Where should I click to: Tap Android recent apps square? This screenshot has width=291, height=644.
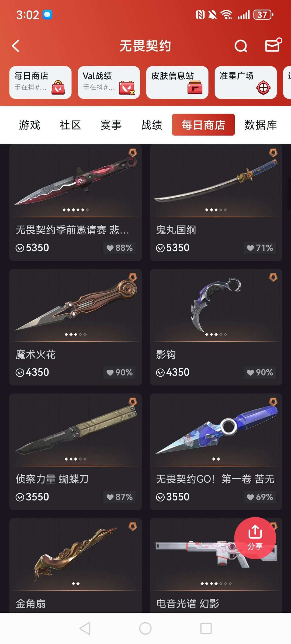[206, 628]
